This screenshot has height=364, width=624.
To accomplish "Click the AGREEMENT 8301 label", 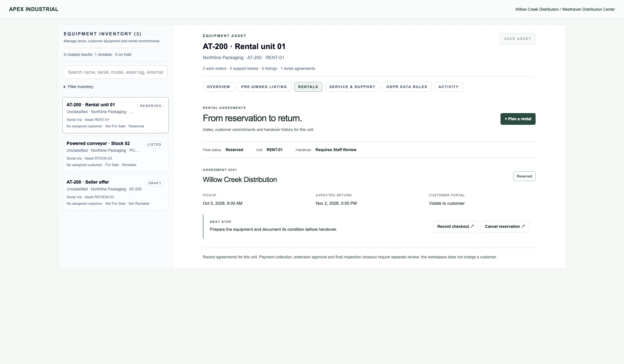I will (x=220, y=170).
